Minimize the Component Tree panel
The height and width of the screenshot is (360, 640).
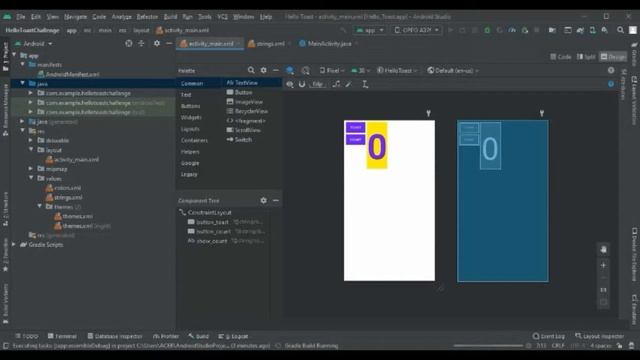pos(276,200)
